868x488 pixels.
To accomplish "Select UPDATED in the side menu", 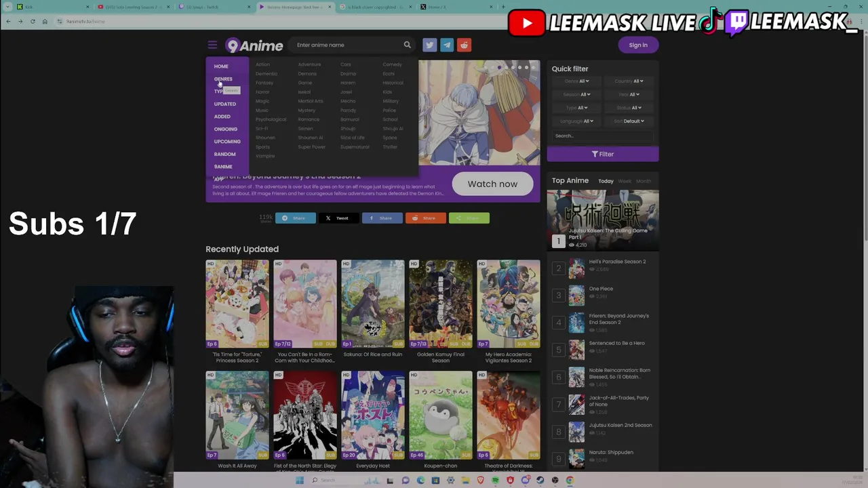I will [x=225, y=104].
